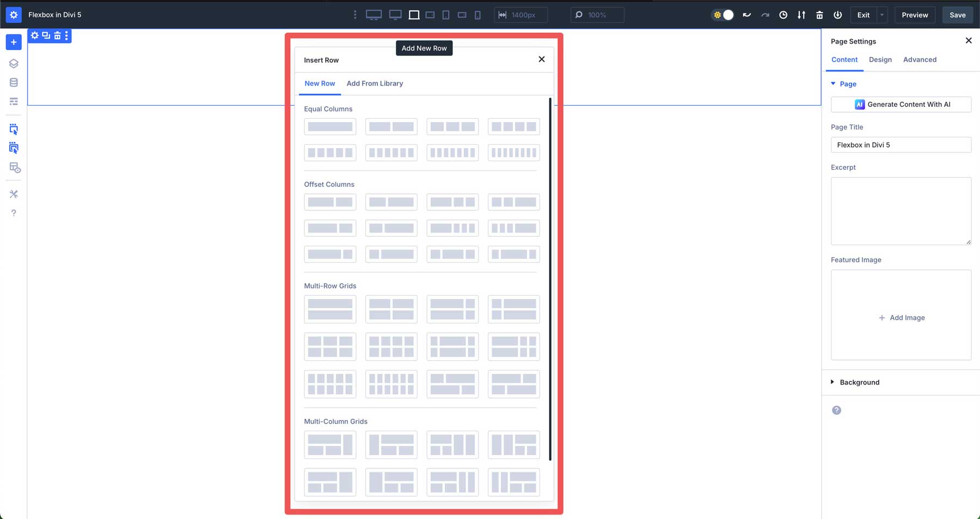Toggle the light/dark mode switch in top bar
980x519 pixels.
click(722, 15)
